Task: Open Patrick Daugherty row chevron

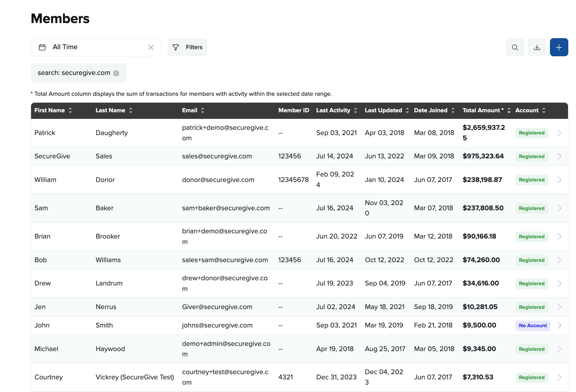Action: [x=559, y=133]
